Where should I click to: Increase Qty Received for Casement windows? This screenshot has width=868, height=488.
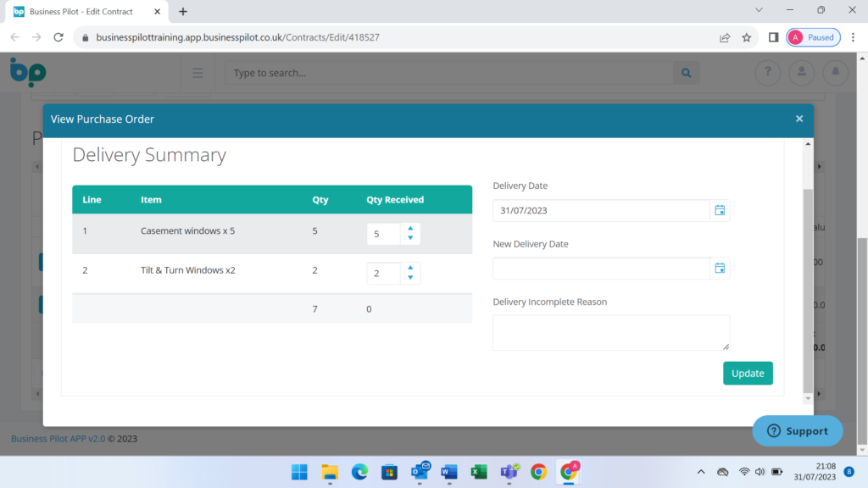coord(410,228)
